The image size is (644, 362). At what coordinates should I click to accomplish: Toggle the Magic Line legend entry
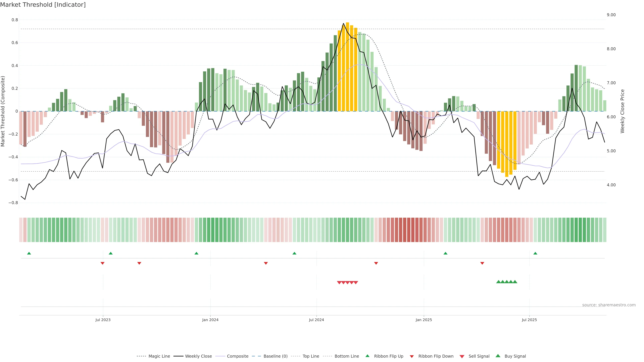coord(159,356)
